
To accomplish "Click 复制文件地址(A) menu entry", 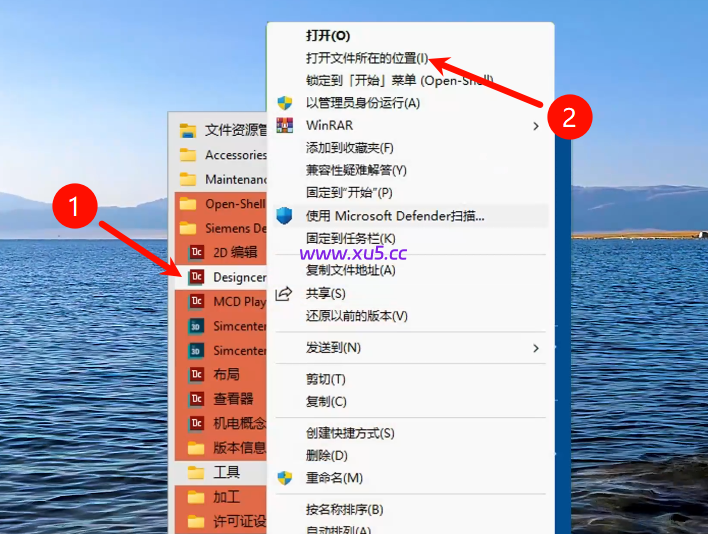I will pyautogui.click(x=351, y=270).
